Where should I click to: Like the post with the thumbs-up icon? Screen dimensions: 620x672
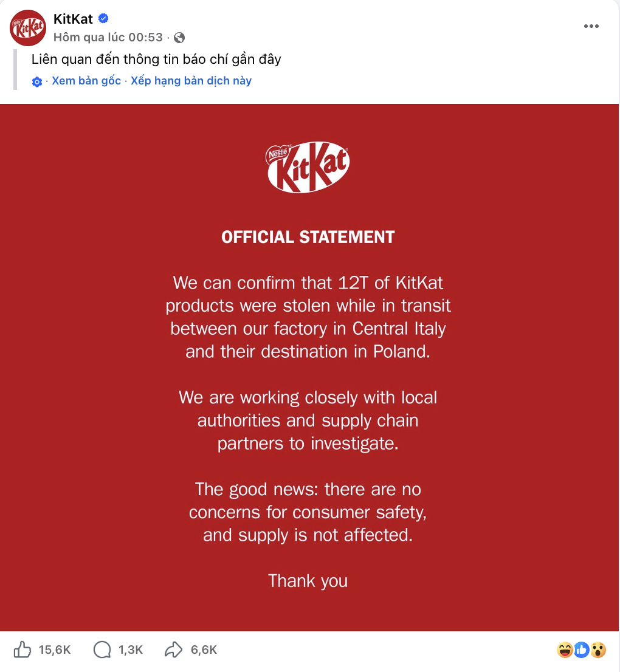(22, 650)
